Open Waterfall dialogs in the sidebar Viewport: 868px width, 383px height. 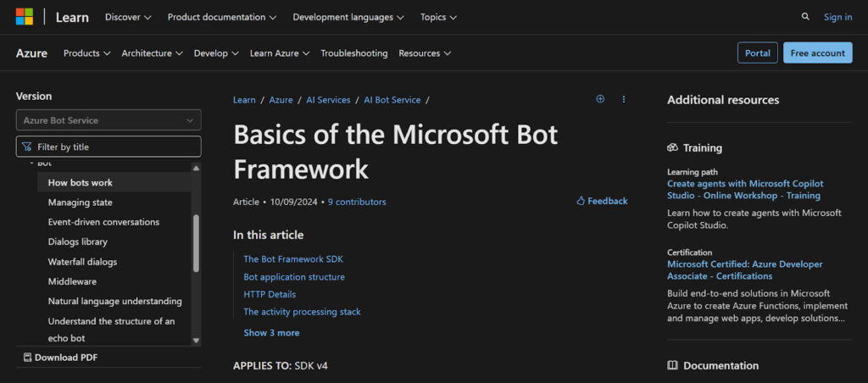pyautogui.click(x=82, y=262)
